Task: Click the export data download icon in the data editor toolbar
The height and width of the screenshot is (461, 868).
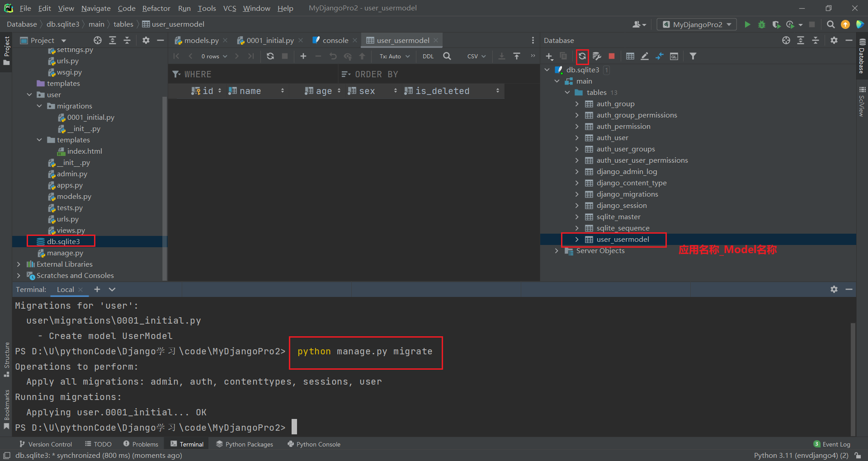Action: point(502,56)
